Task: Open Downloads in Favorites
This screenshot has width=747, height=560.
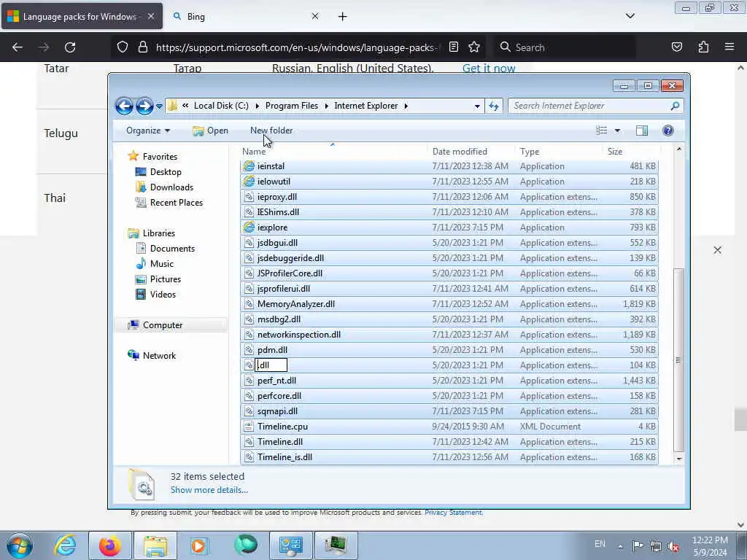Action: (171, 187)
